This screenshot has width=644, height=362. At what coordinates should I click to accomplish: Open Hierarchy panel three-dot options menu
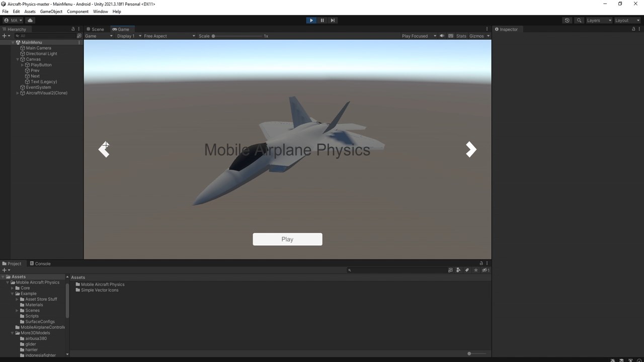click(79, 29)
